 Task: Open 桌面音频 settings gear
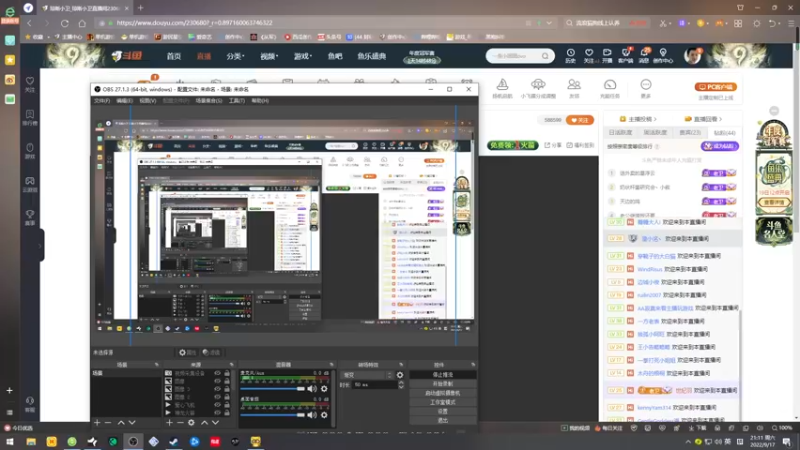tap(324, 415)
